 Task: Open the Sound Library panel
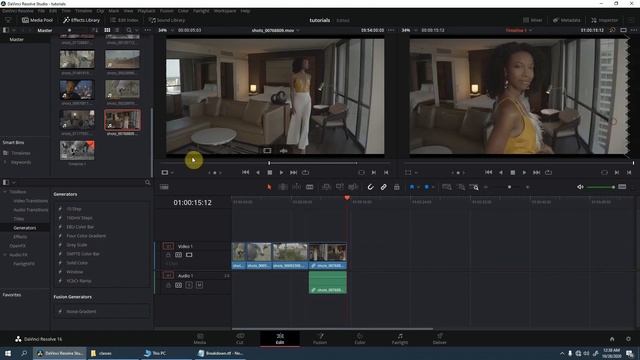tap(167, 20)
